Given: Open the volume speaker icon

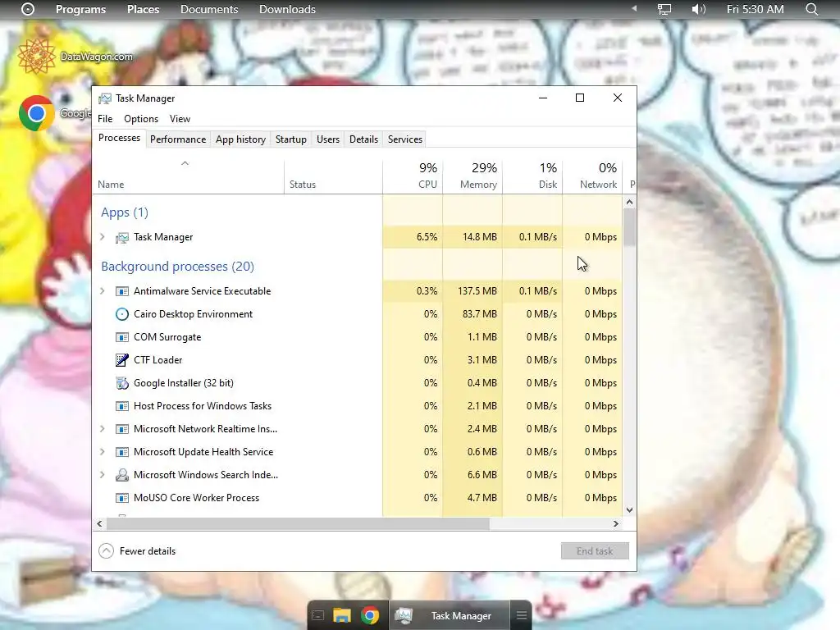Looking at the screenshot, I should (698, 9).
